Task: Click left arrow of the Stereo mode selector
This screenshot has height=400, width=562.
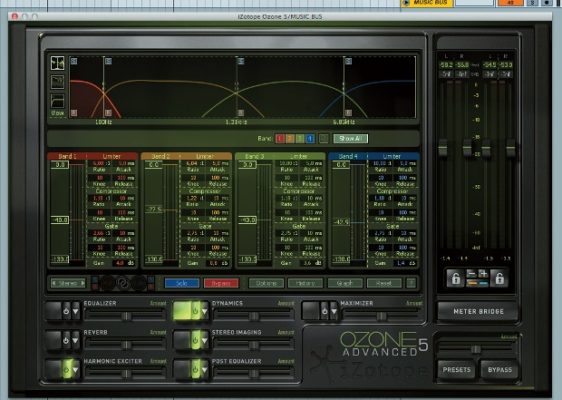Action: (x=54, y=283)
